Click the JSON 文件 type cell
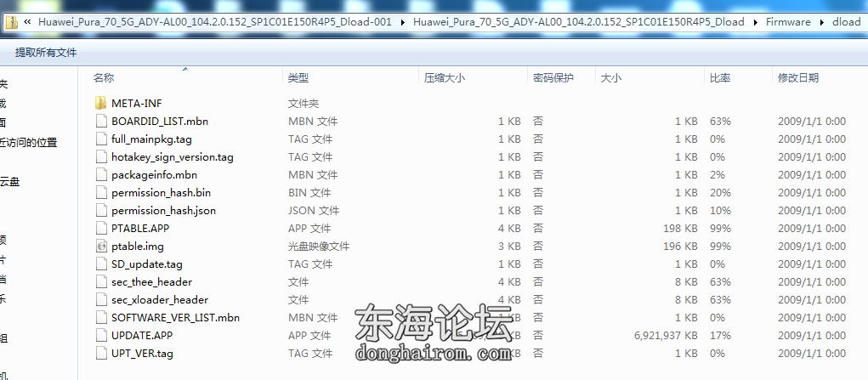This screenshot has width=868, height=380. coord(314,211)
